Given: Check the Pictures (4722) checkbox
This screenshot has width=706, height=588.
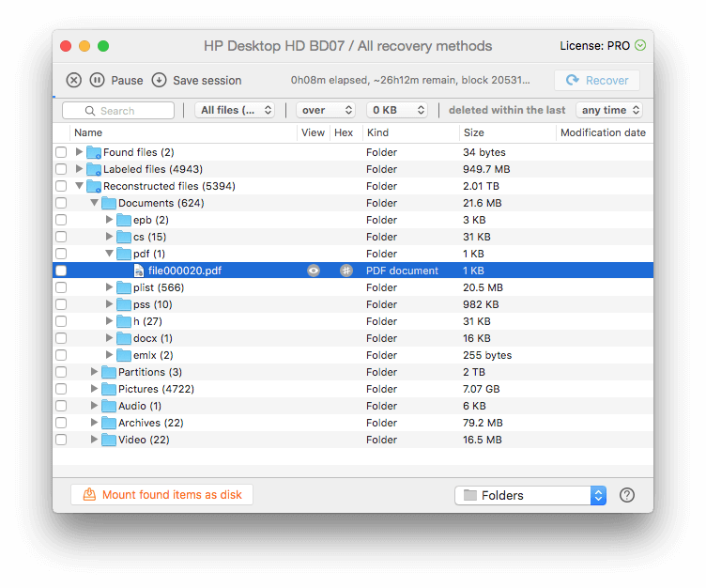Looking at the screenshot, I should (x=61, y=389).
